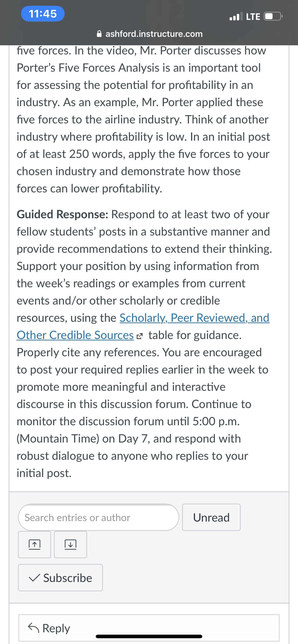Open the Other Credible Sources link
Screen dimensions: 298x644
pyautogui.click(x=75, y=335)
